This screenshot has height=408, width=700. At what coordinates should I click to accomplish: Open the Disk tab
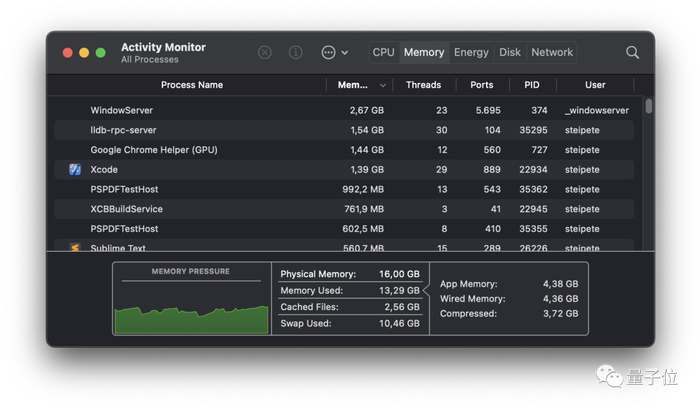(510, 52)
